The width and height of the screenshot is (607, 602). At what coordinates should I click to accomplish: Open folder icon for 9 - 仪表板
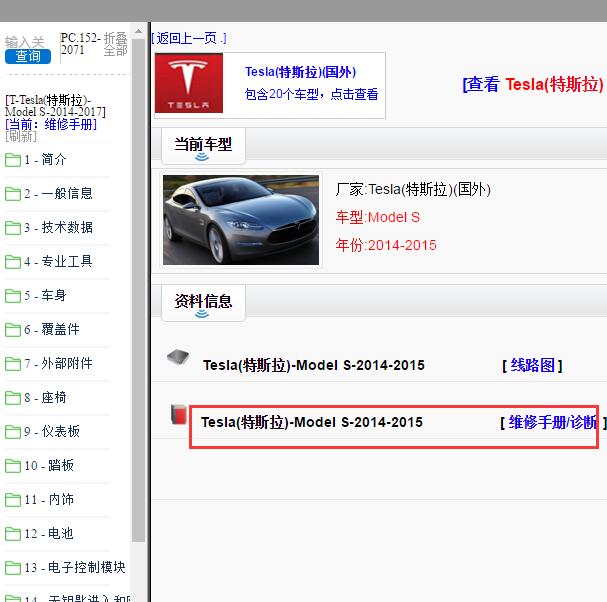point(13,432)
